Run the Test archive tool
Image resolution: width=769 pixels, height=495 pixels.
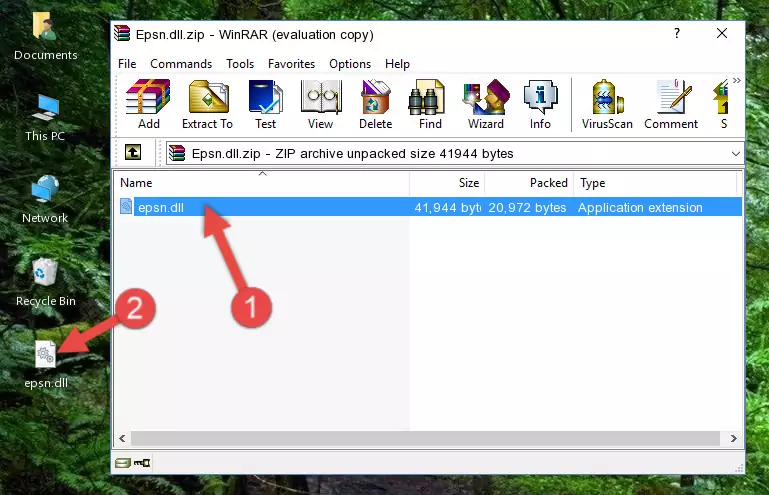click(x=265, y=104)
